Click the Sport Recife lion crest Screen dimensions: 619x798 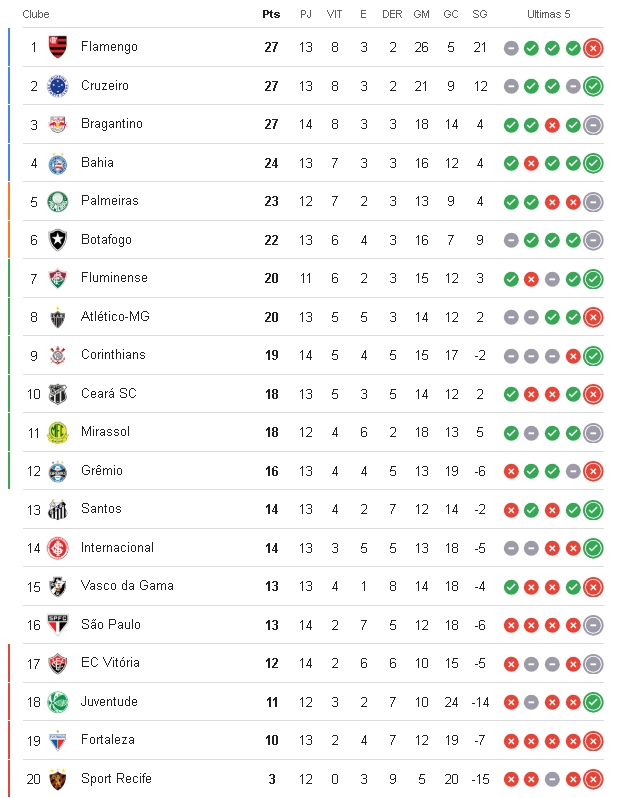click(x=58, y=779)
